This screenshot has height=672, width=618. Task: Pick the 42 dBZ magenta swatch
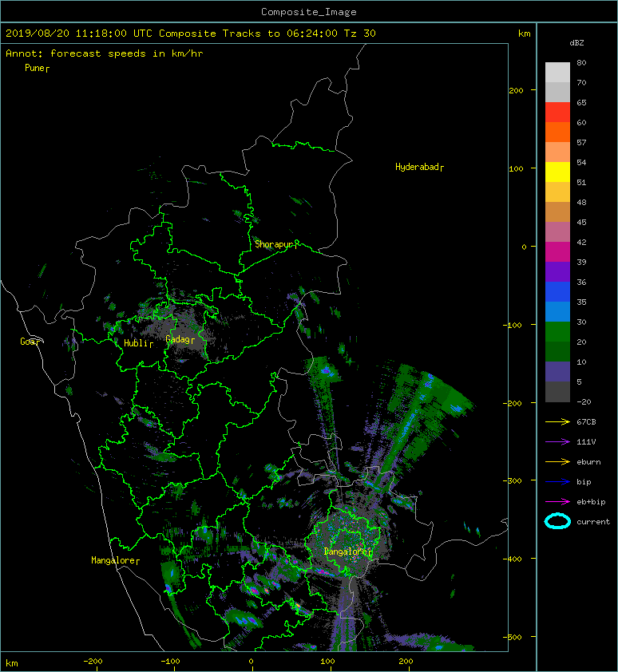(557, 251)
